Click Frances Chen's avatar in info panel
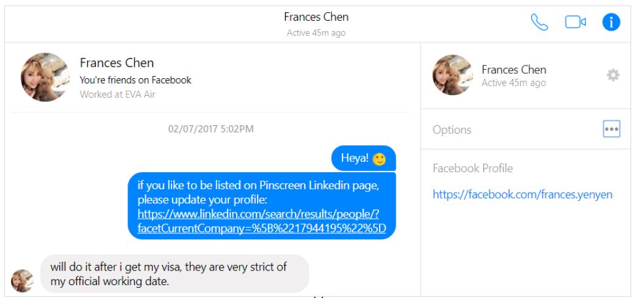 [452, 75]
